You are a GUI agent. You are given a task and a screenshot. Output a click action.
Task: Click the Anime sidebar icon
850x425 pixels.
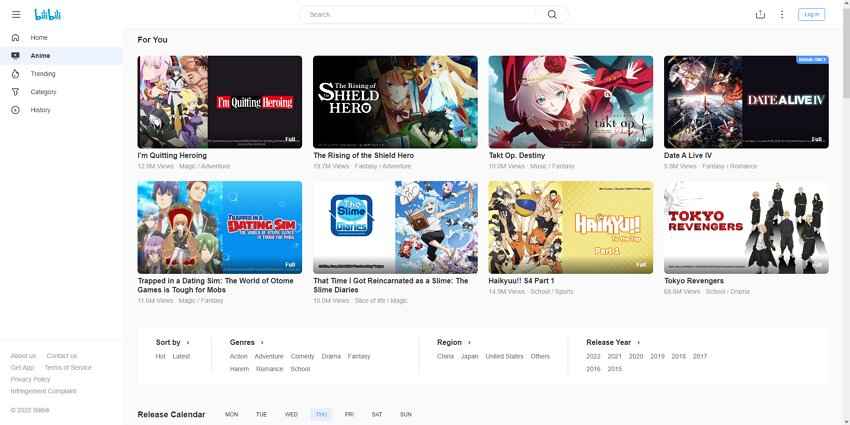[15, 55]
